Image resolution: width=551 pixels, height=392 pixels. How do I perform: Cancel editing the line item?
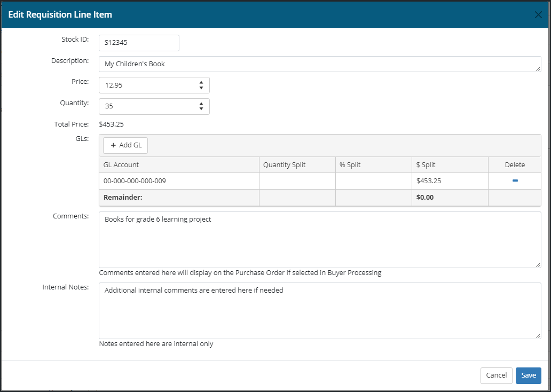(x=496, y=375)
